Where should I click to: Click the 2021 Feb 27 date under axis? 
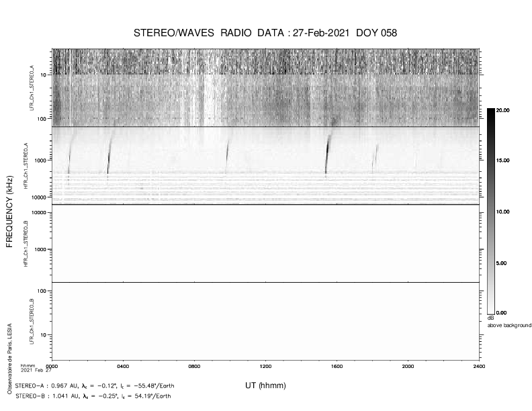click(36, 370)
